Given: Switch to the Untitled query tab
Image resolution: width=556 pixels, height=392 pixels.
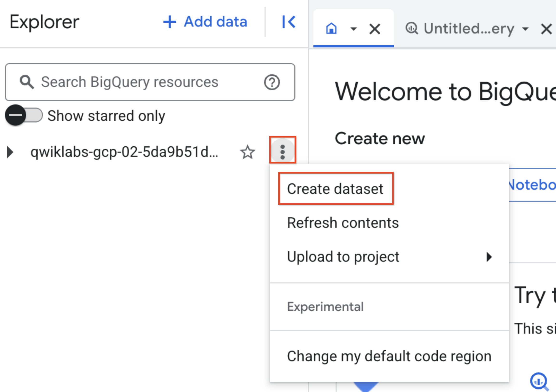Looking at the screenshot, I should coord(469,29).
